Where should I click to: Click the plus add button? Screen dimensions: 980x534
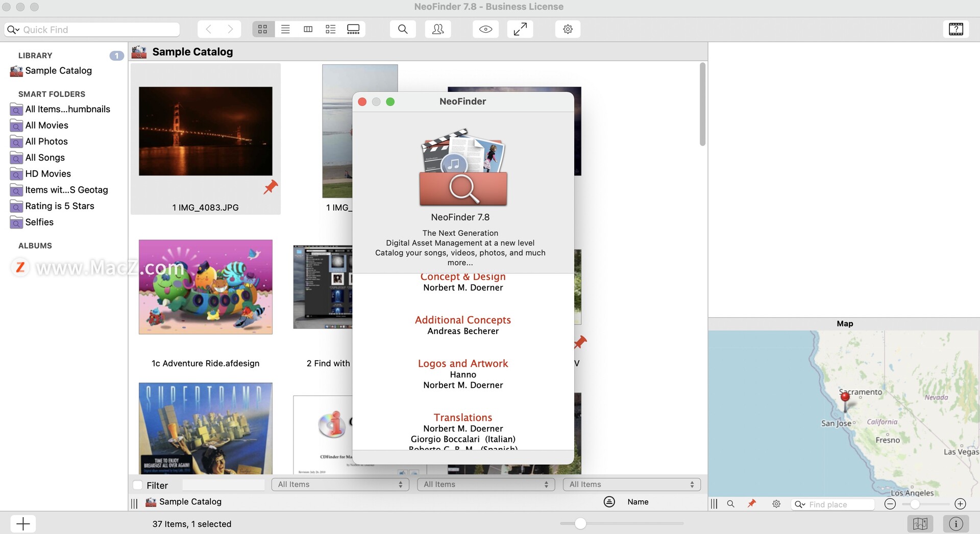23,524
